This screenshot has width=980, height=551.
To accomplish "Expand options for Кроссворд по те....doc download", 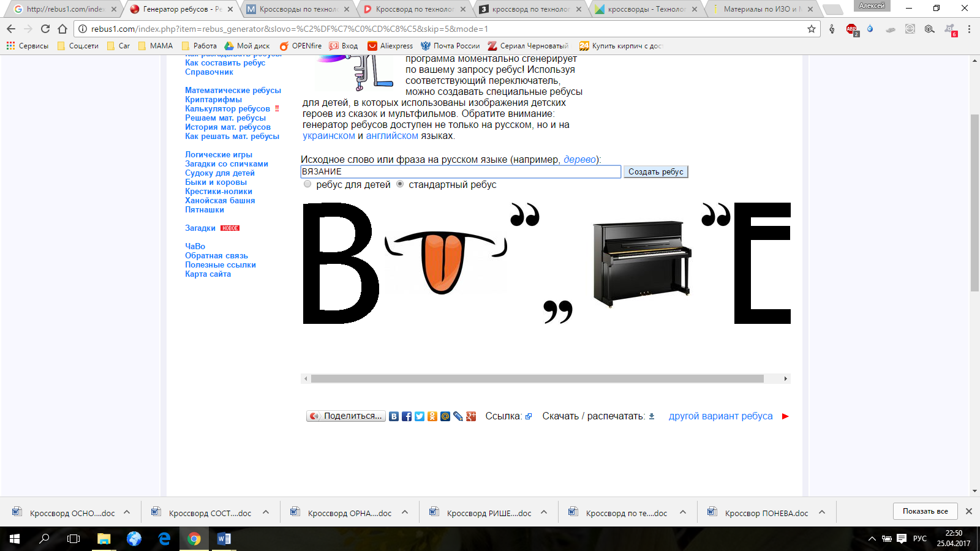I will (683, 512).
